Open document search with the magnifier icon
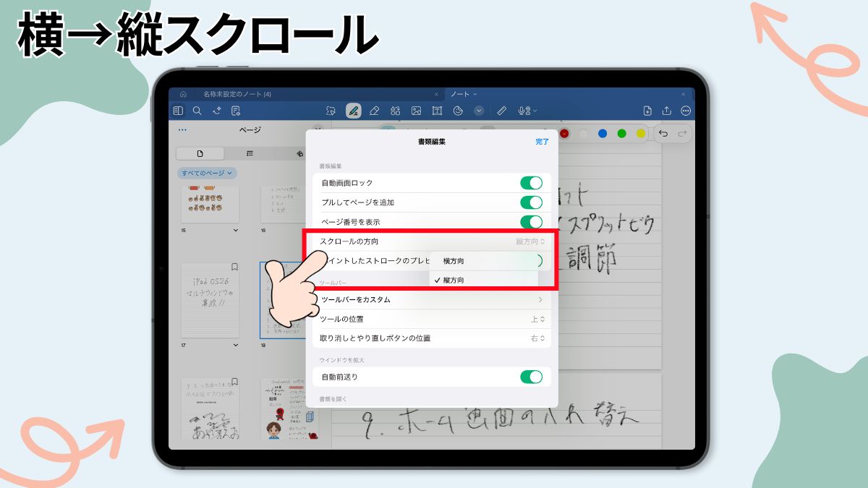Viewport: 868px width, 488px height. coord(197,111)
